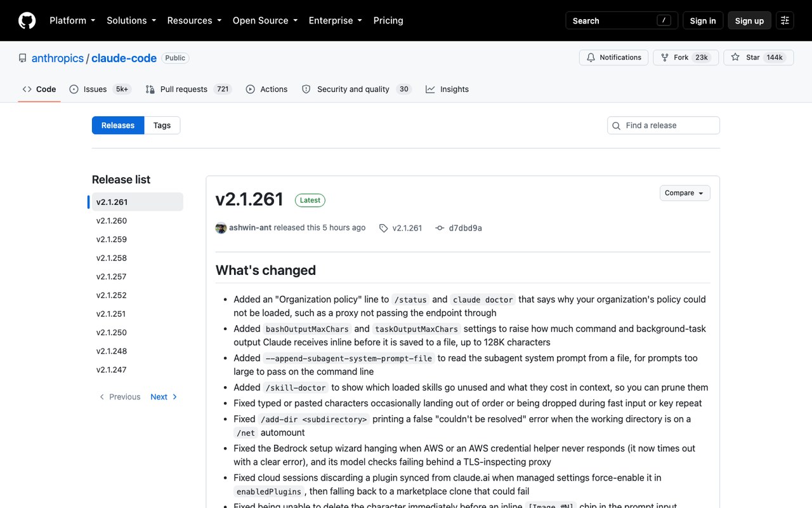This screenshot has height=508, width=812.
Task: Switch to the Code tab
Action: point(39,90)
